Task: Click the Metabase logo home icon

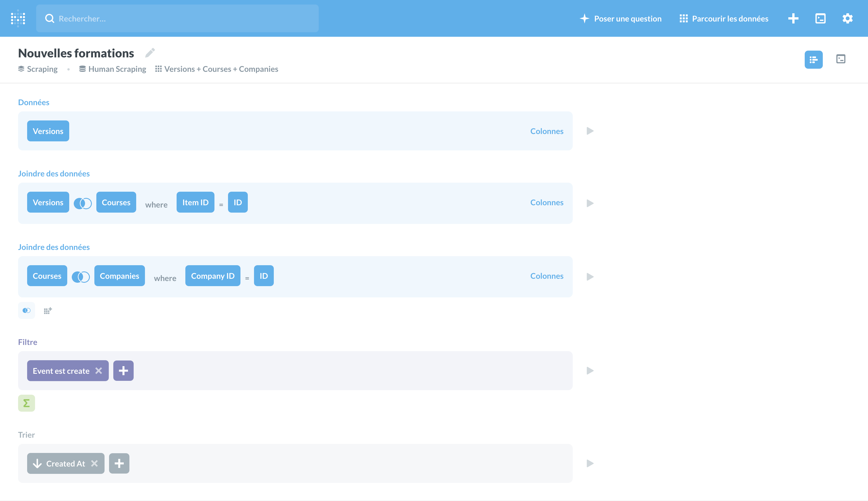Action: [x=18, y=18]
